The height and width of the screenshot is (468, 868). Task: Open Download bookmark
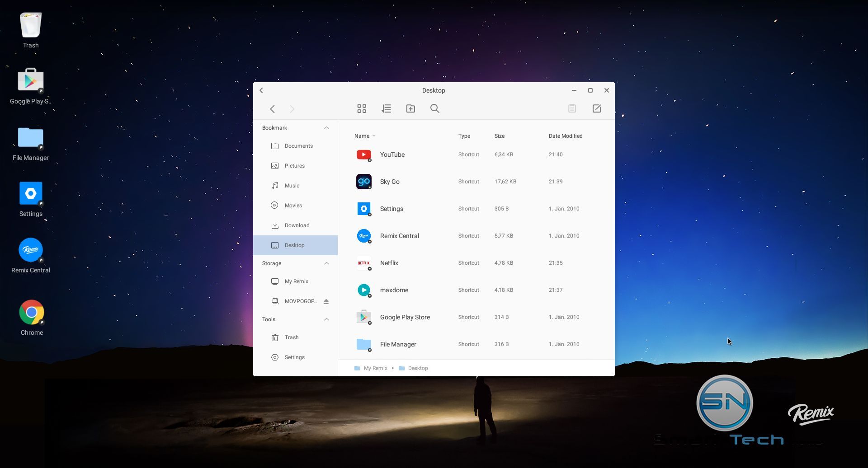pyautogui.click(x=295, y=225)
